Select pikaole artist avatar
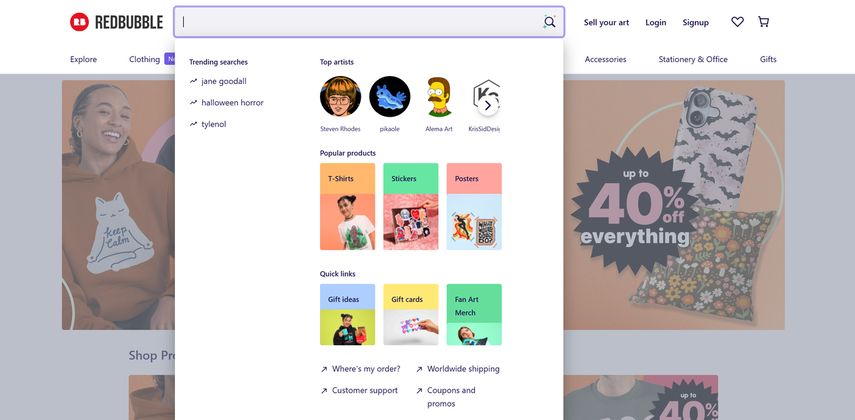855x420 pixels. (390, 97)
